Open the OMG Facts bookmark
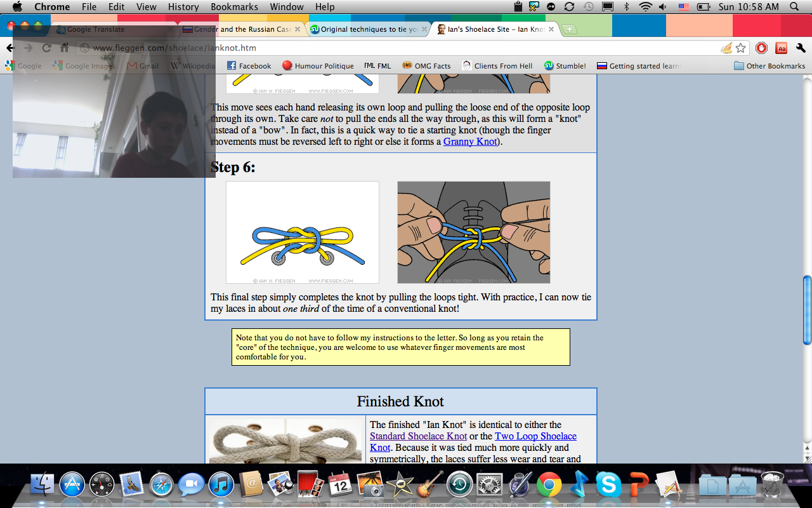Screen dimensions: 812x508 426,66
